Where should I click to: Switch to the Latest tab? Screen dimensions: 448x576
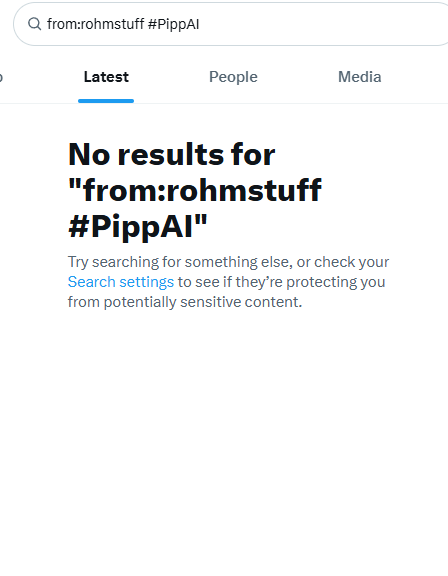click(106, 77)
